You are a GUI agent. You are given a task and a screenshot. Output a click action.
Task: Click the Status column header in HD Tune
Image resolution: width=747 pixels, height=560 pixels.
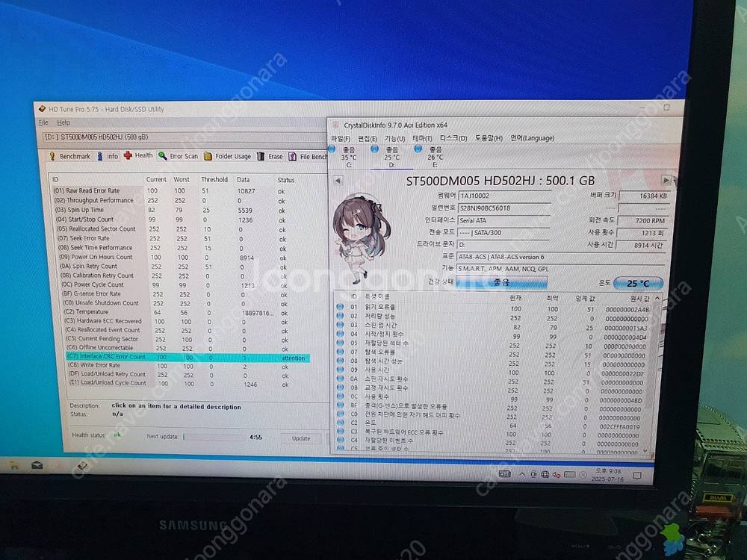[x=286, y=180]
